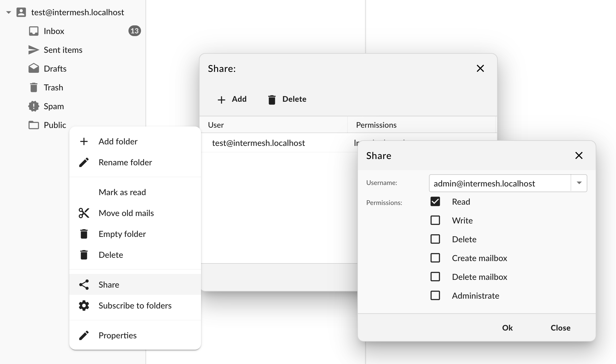Click gear icon for Subscribe to folders

[84, 306]
